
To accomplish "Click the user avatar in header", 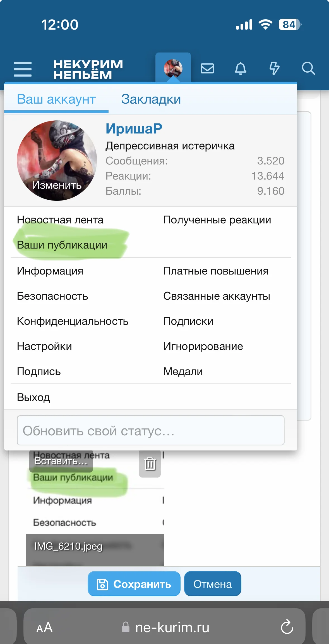I will click(173, 68).
